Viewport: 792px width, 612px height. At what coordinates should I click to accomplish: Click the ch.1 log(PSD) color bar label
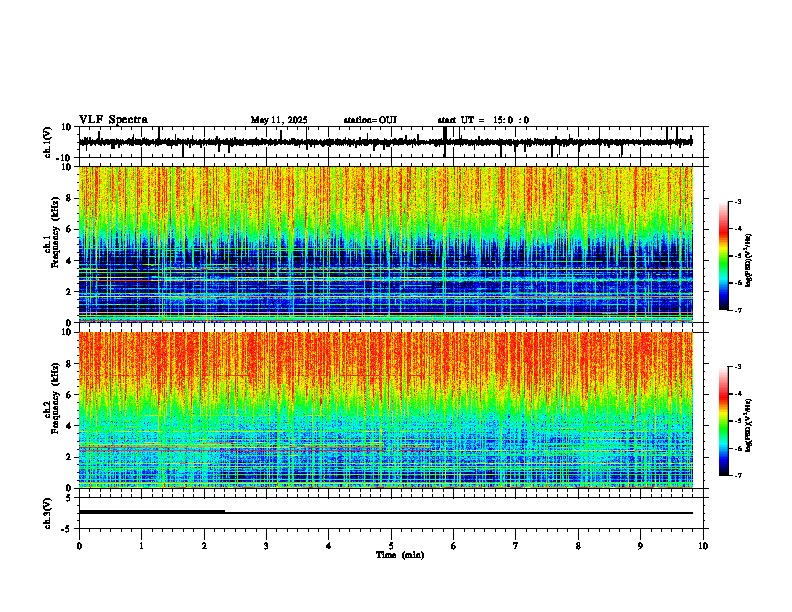click(x=748, y=261)
